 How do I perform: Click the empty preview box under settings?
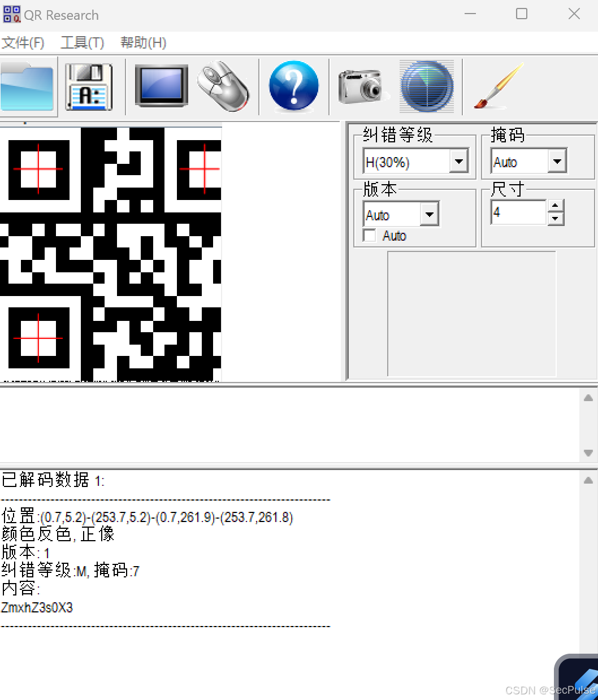(471, 314)
